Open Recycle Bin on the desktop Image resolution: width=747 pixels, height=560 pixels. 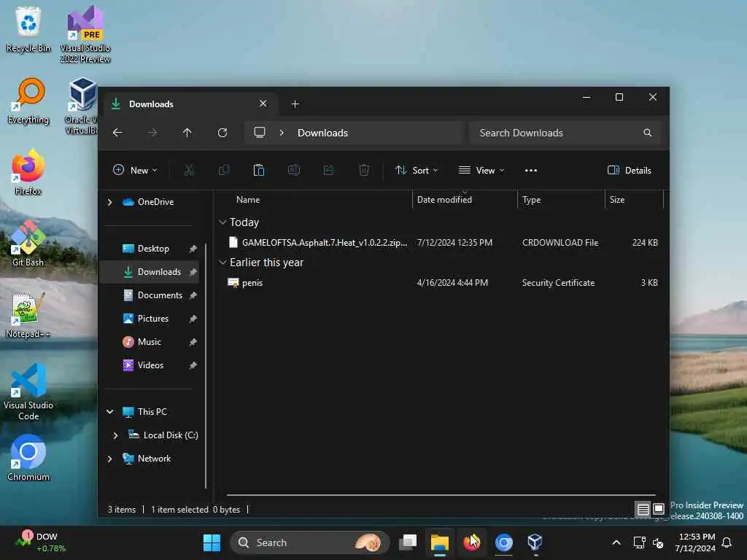point(28,29)
